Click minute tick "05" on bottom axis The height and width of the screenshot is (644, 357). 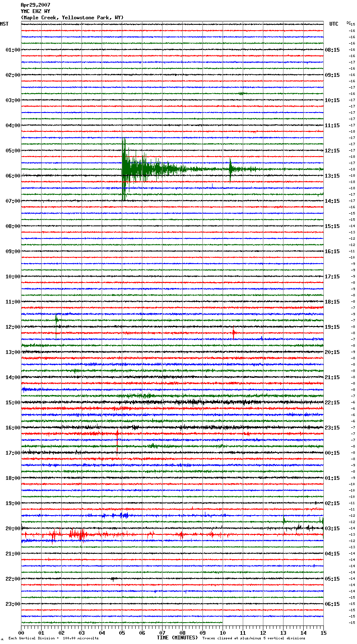point(122,633)
